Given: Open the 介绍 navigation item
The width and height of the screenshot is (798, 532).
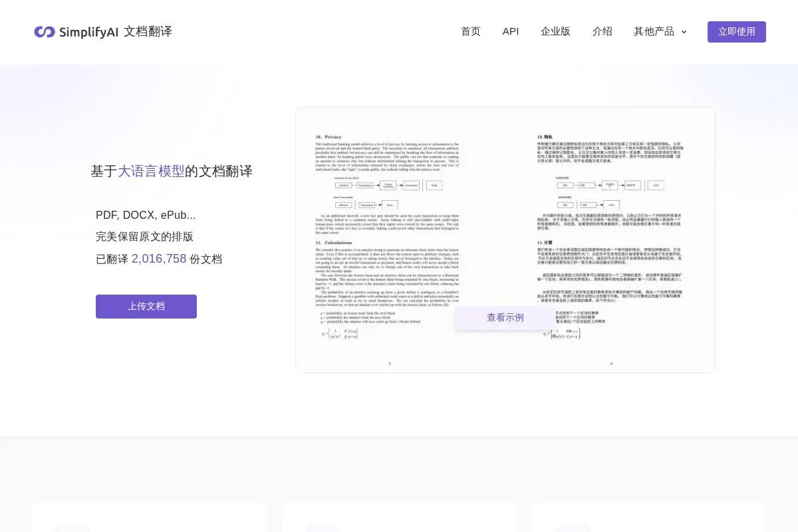Looking at the screenshot, I should point(602,31).
